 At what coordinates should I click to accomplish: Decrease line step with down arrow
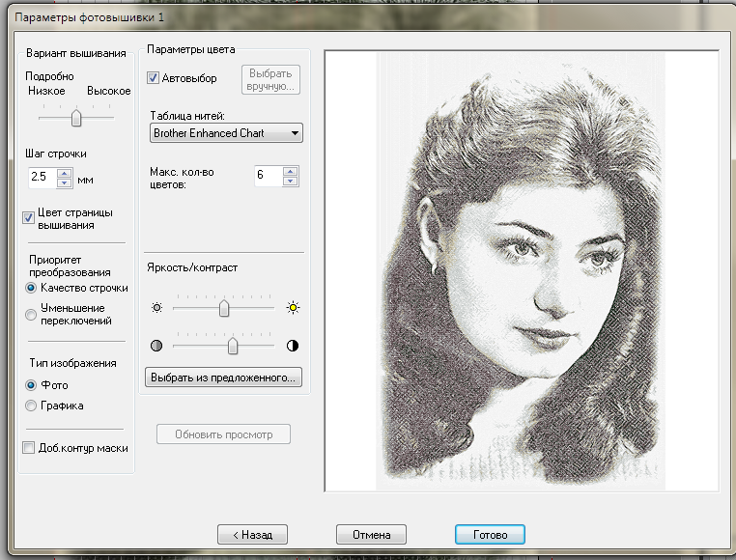[65, 182]
